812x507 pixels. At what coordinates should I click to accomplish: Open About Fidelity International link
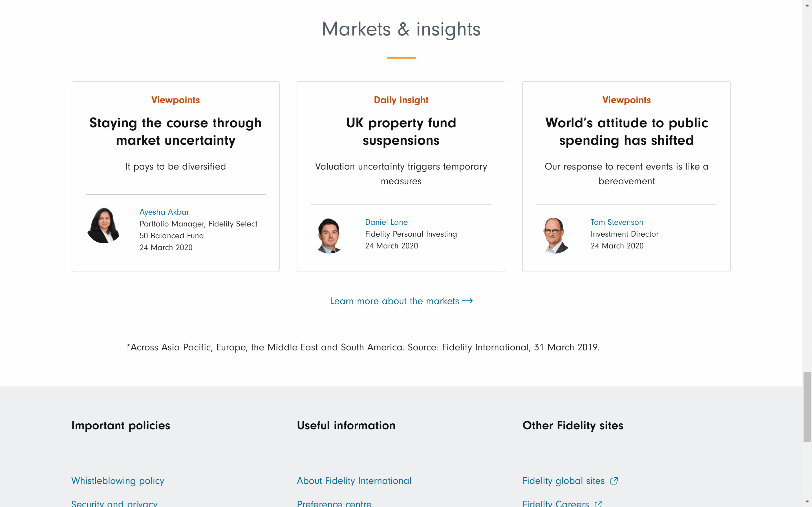pyautogui.click(x=354, y=481)
